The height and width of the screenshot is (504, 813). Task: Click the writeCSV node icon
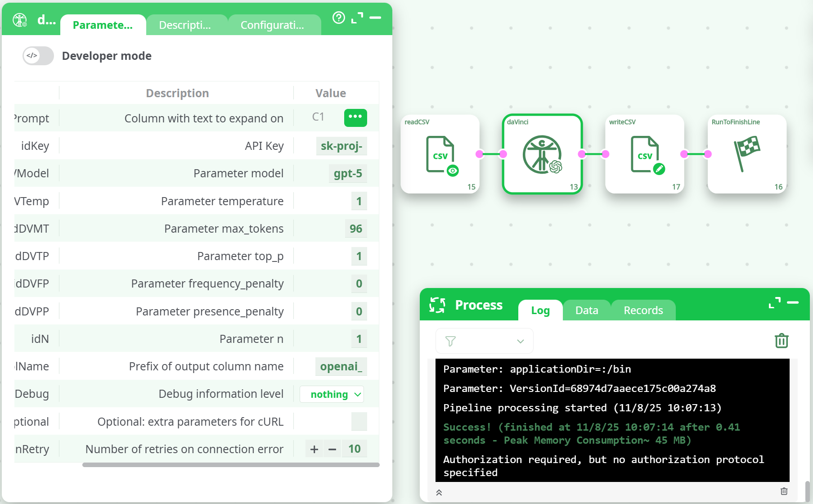(645, 154)
